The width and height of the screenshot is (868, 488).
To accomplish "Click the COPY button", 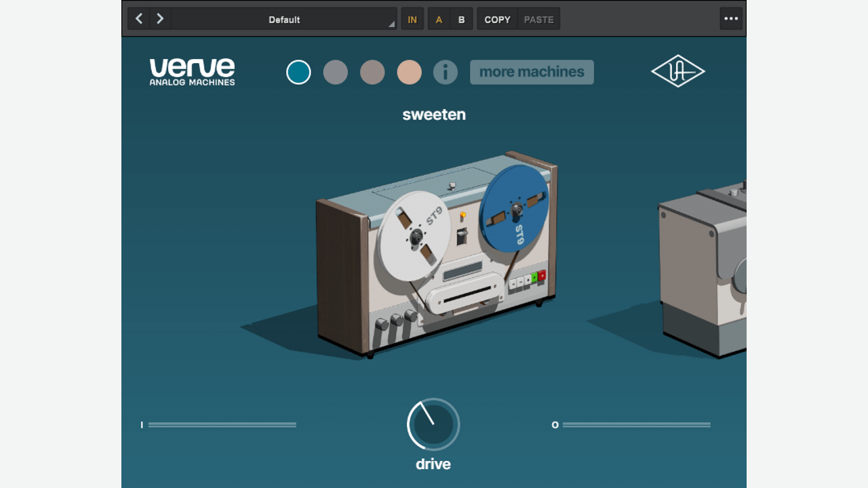I will point(497,19).
